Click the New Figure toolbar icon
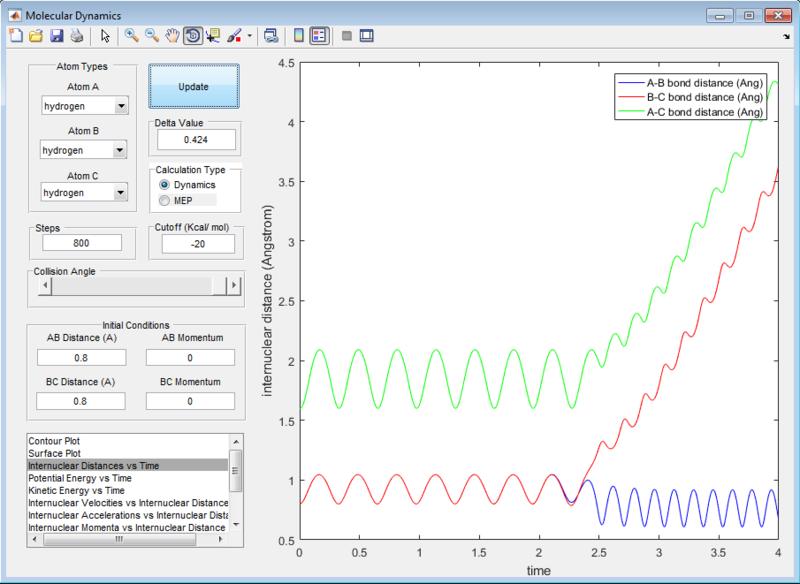 tap(15, 36)
